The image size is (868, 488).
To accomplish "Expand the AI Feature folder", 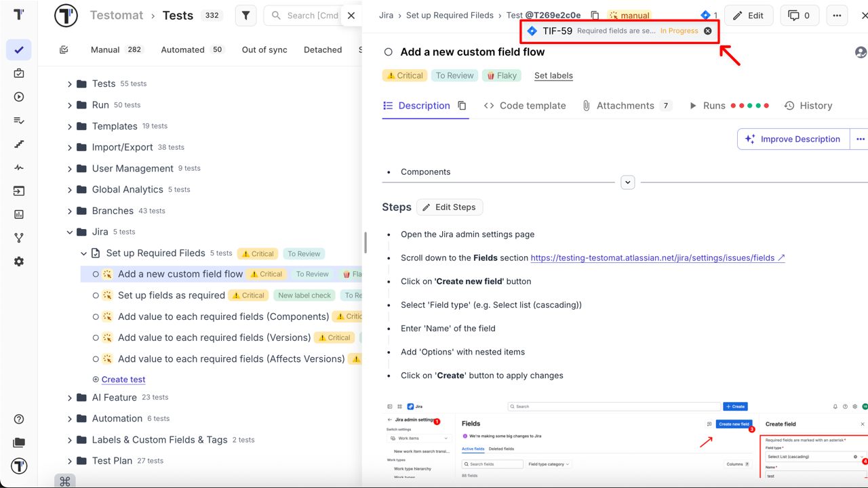I will pyautogui.click(x=71, y=397).
